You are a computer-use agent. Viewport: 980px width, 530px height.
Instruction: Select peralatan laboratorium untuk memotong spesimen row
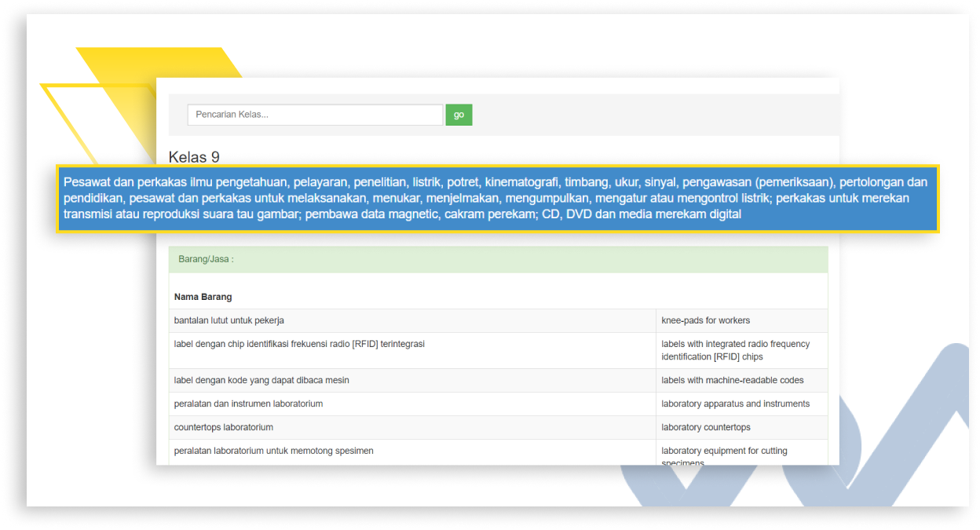[x=273, y=451]
